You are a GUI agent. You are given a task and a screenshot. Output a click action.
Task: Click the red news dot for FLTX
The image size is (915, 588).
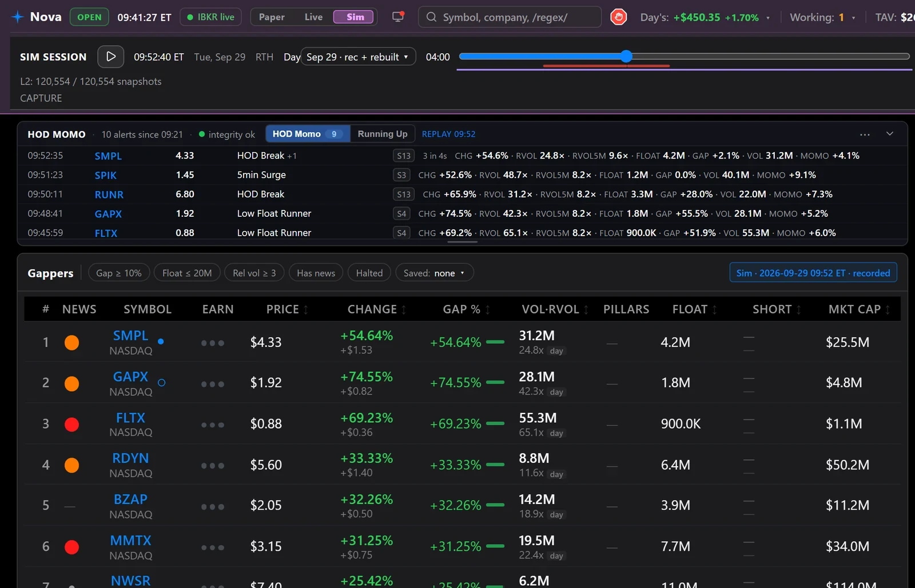(x=71, y=424)
